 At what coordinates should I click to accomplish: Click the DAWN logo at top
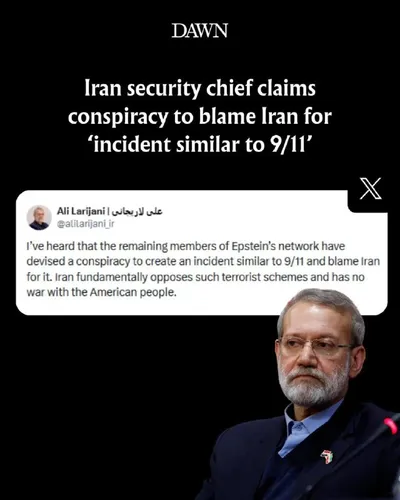(200, 31)
